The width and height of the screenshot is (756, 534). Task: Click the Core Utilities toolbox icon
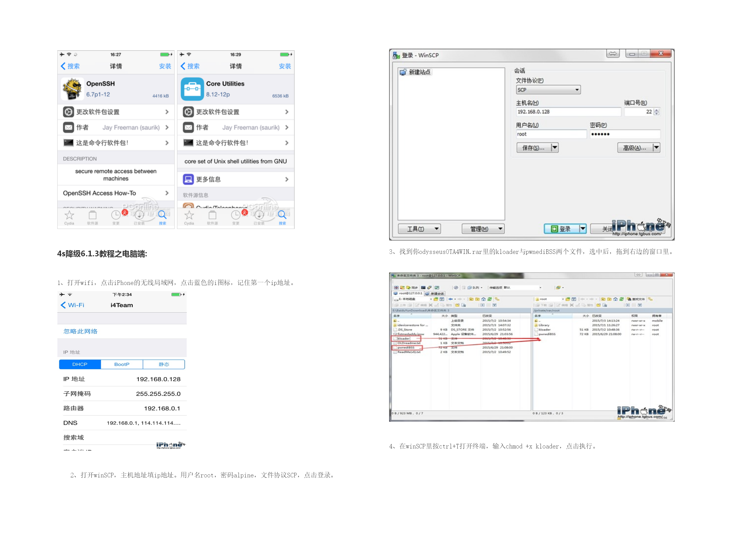[192, 89]
